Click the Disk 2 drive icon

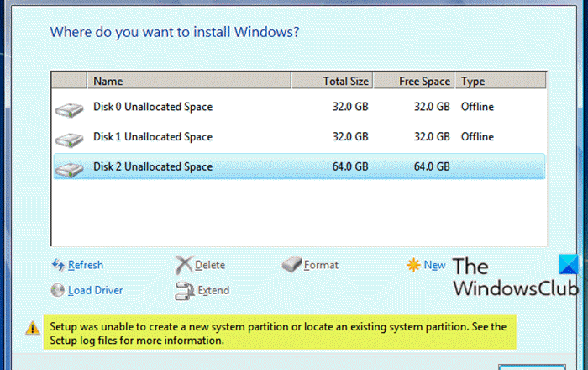[x=70, y=170]
